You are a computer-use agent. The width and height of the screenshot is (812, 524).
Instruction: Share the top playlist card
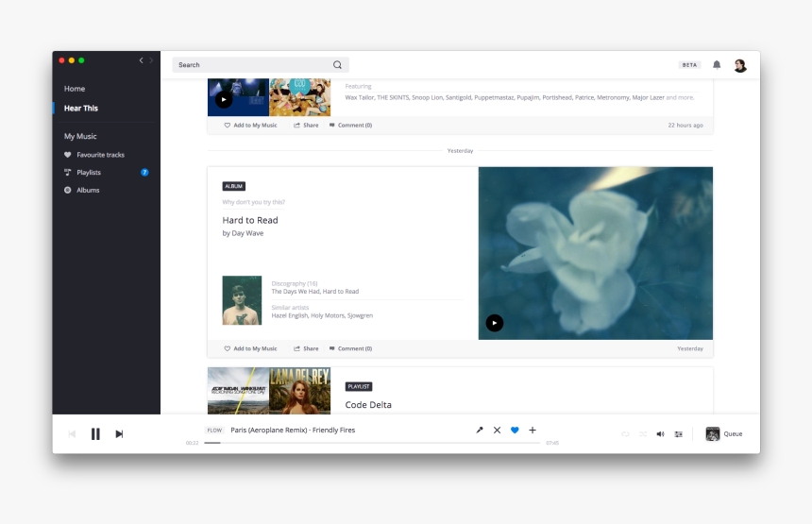tap(306, 126)
